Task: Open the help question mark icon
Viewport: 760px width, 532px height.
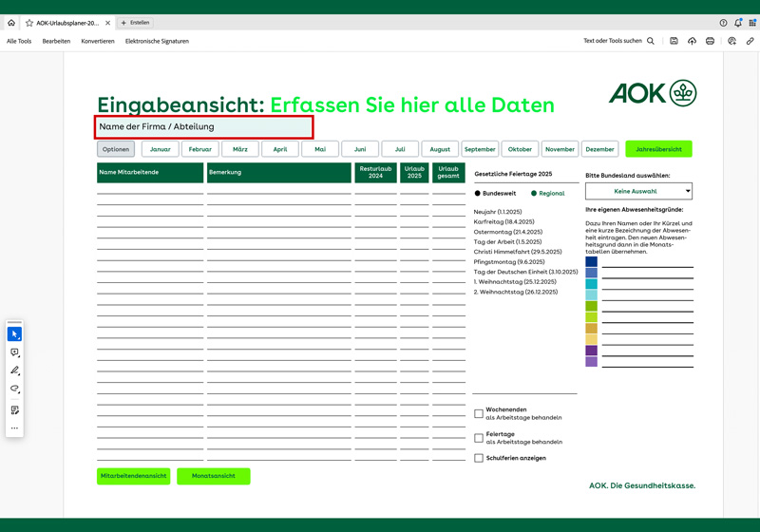Action: [723, 23]
